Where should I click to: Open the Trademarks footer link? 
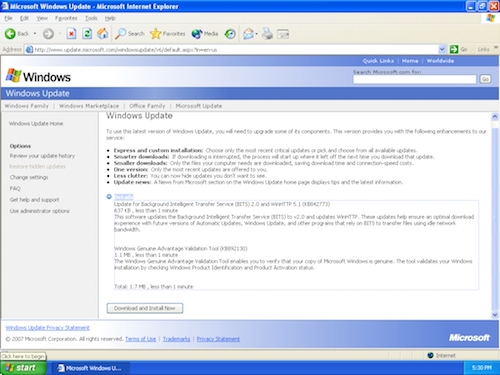click(176, 339)
